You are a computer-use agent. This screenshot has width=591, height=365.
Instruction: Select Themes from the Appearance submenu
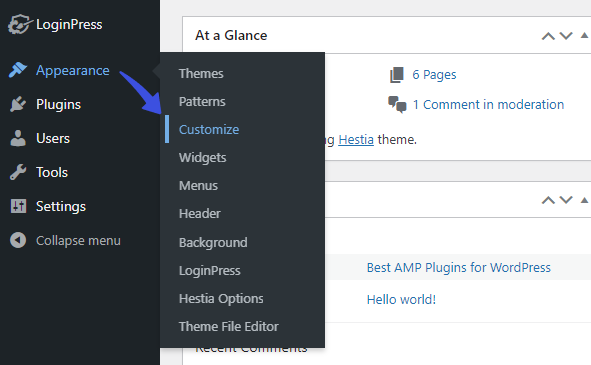201,74
